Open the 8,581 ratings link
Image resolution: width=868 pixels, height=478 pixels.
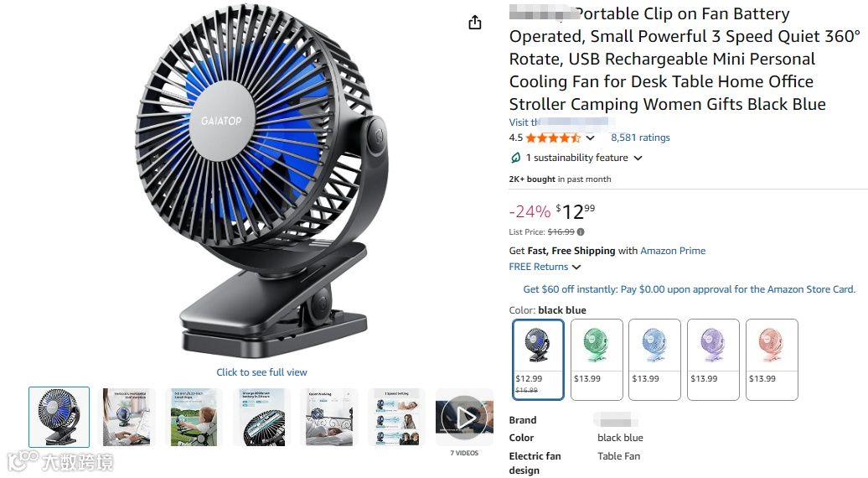pos(640,138)
